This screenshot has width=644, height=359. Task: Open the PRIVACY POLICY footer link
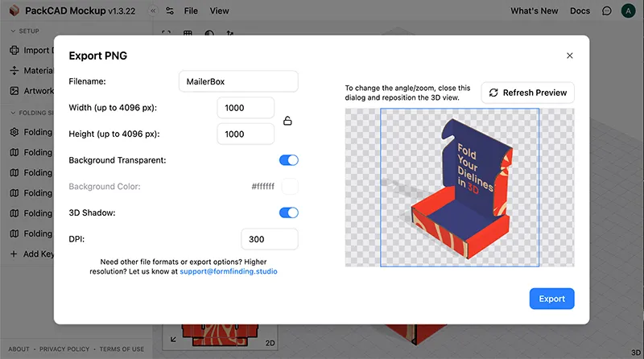pos(64,349)
